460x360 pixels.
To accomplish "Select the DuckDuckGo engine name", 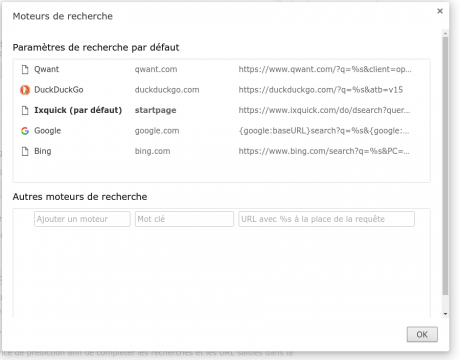I will 59,90.
